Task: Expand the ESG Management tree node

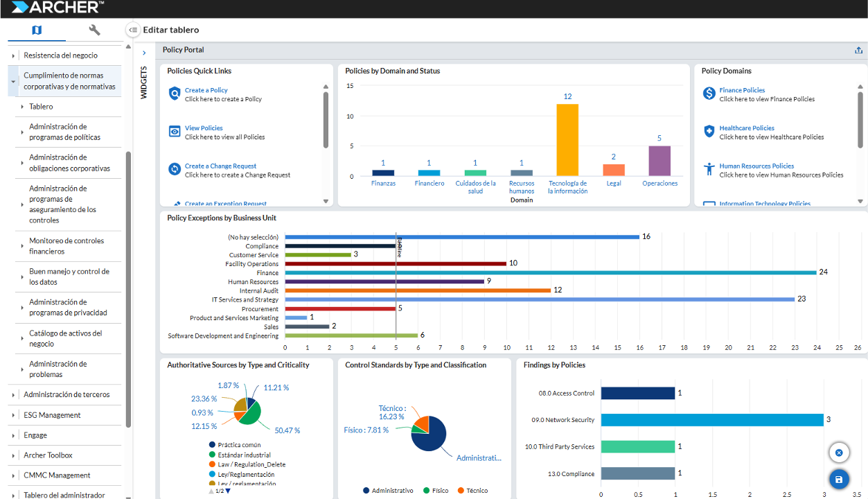Action: pos(13,415)
